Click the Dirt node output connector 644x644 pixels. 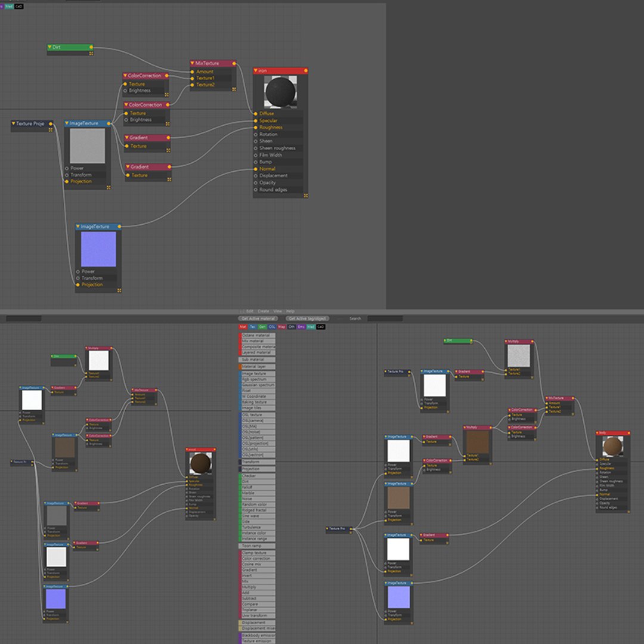91,47
